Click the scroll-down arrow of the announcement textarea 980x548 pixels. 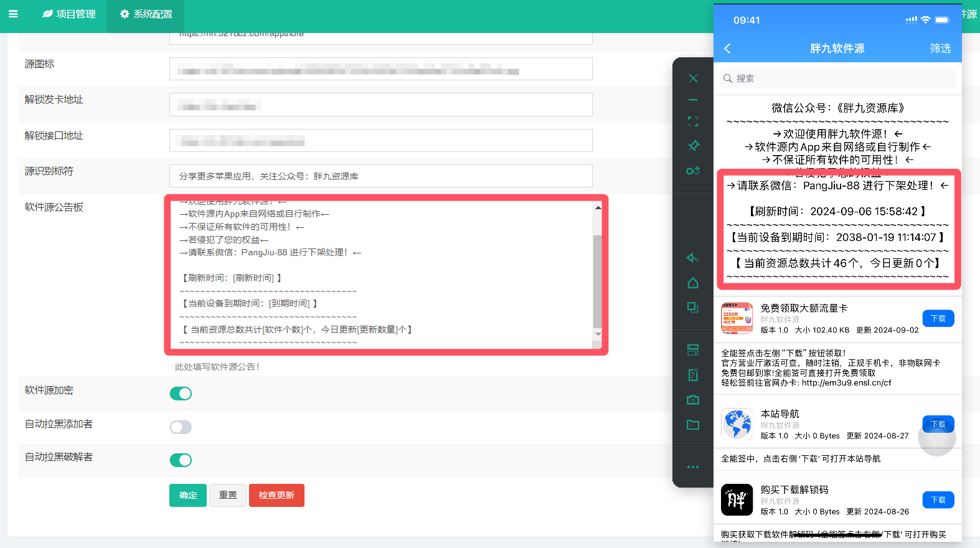point(598,334)
